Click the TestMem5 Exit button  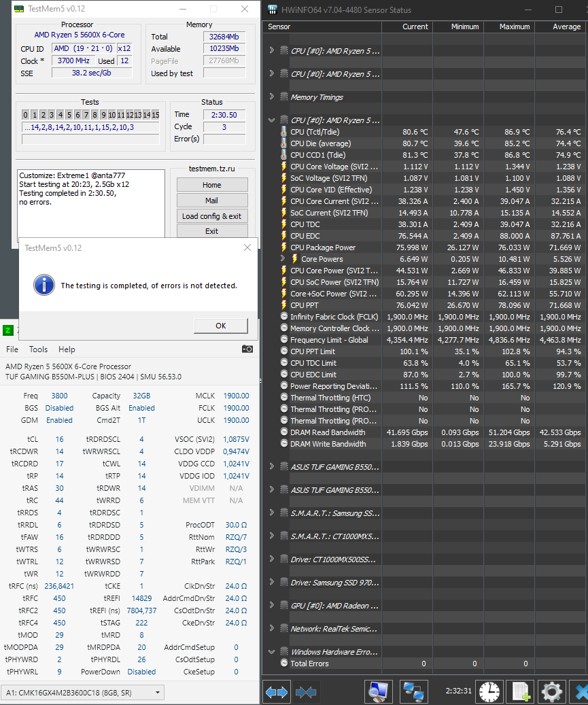tap(211, 230)
